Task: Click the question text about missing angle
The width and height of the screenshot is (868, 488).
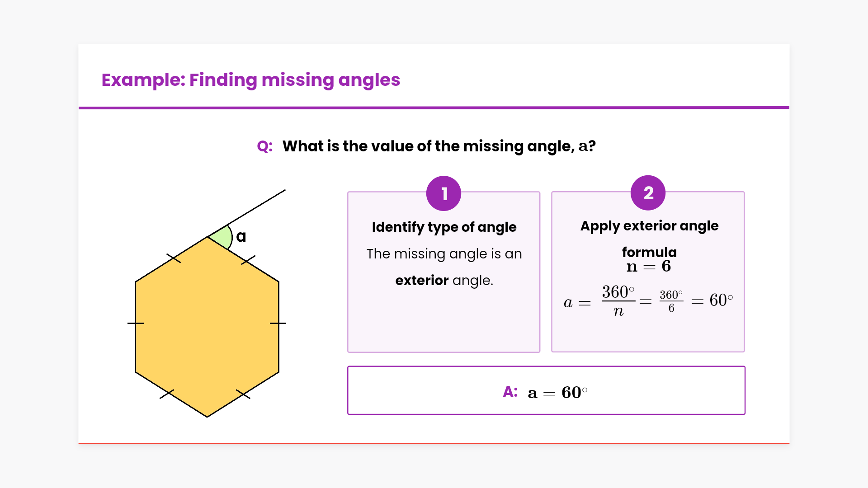Action: click(x=439, y=146)
